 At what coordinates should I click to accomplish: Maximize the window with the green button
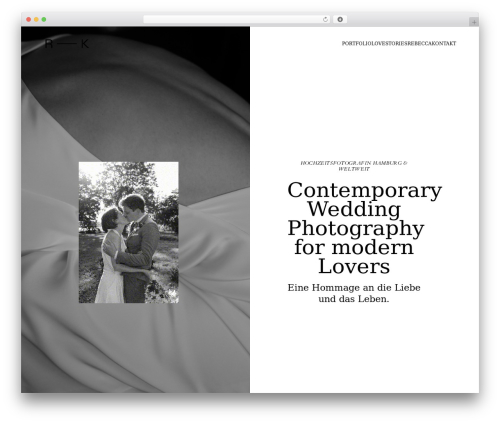coord(44,20)
